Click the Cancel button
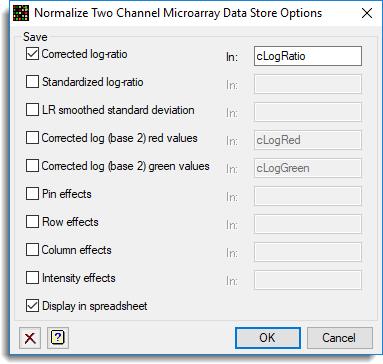The width and height of the screenshot is (383, 364). point(339,338)
